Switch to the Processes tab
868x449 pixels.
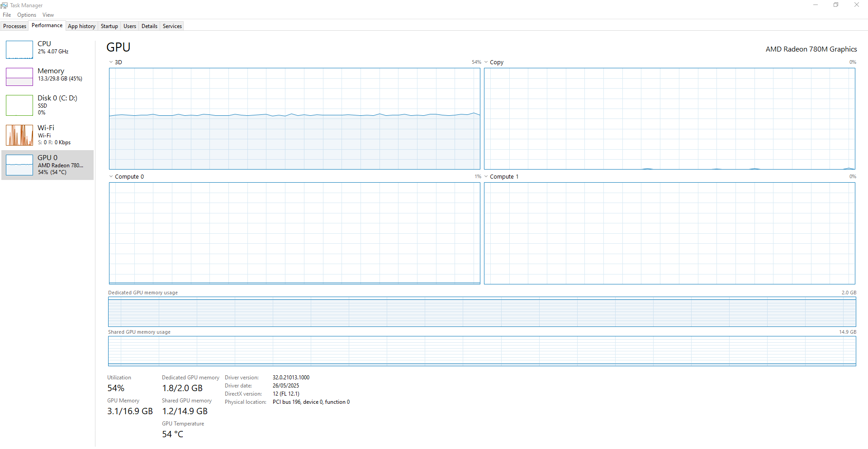tap(15, 26)
